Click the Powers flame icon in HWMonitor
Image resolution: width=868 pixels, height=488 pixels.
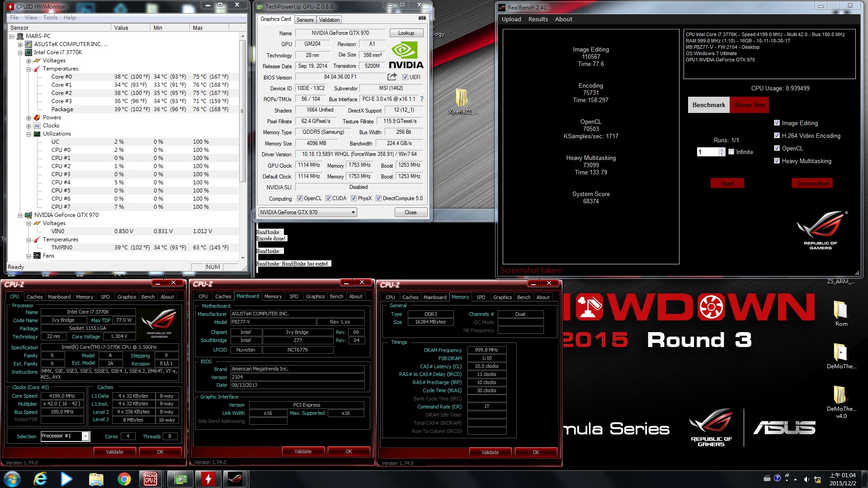pyautogui.click(x=37, y=117)
